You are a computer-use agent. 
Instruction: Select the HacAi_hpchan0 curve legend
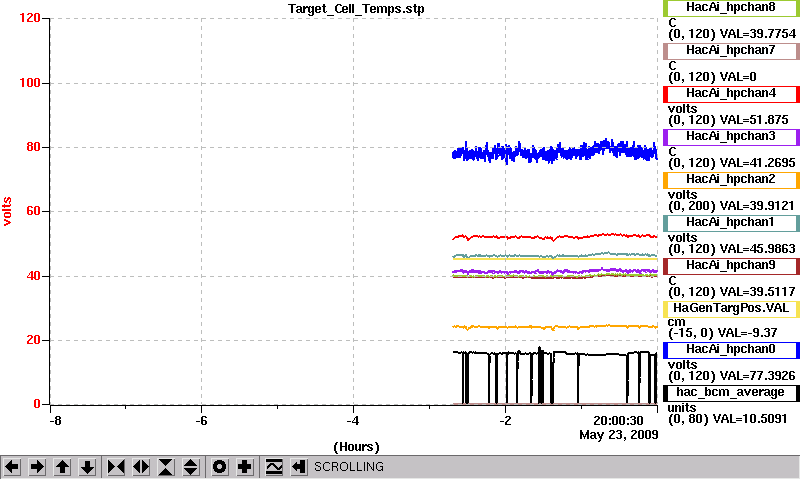click(x=731, y=349)
